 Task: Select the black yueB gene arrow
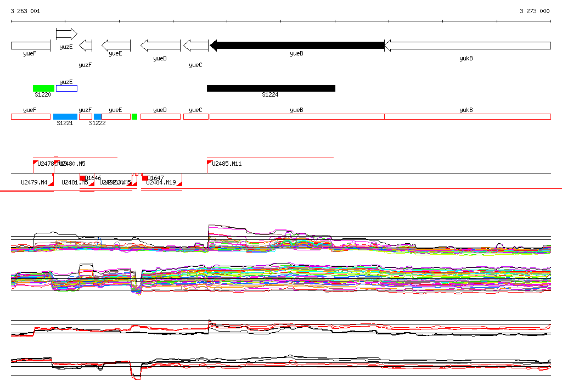click(297, 46)
